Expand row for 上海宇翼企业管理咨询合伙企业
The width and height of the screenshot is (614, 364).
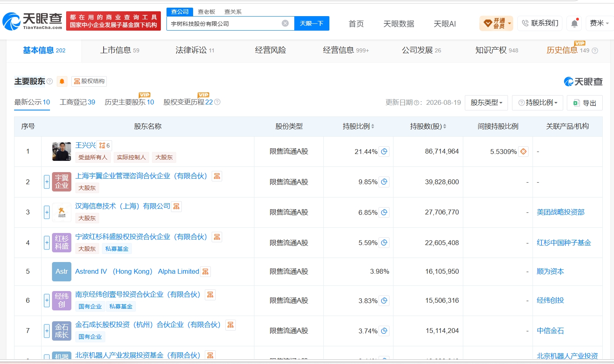coord(47,182)
